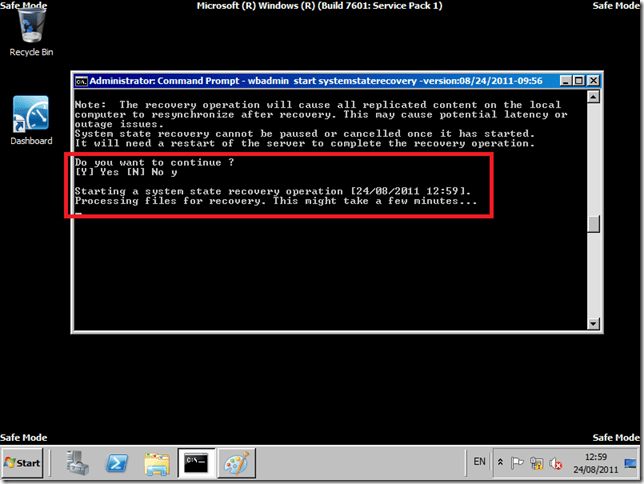Minimize the Command Prompt window
644x484 pixels.
[x=566, y=81]
